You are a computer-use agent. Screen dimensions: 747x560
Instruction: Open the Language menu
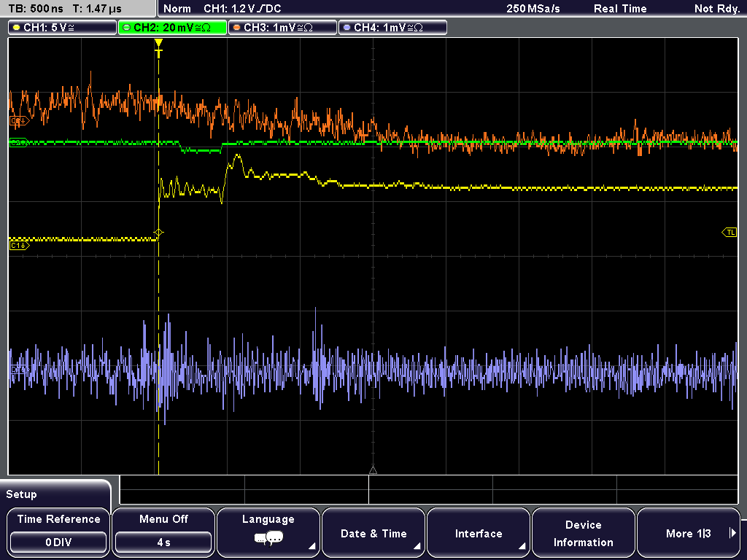pyautogui.click(x=268, y=532)
